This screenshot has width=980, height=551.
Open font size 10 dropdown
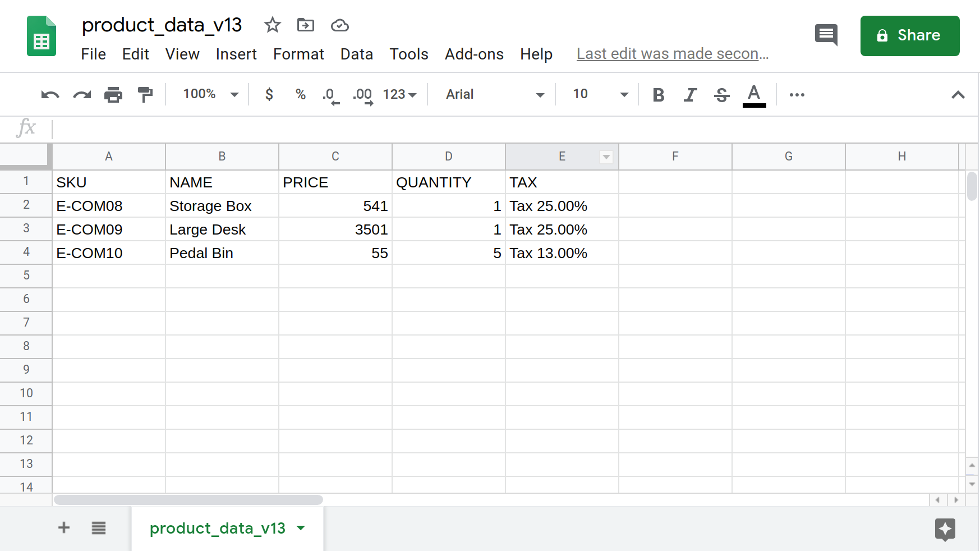pos(600,94)
